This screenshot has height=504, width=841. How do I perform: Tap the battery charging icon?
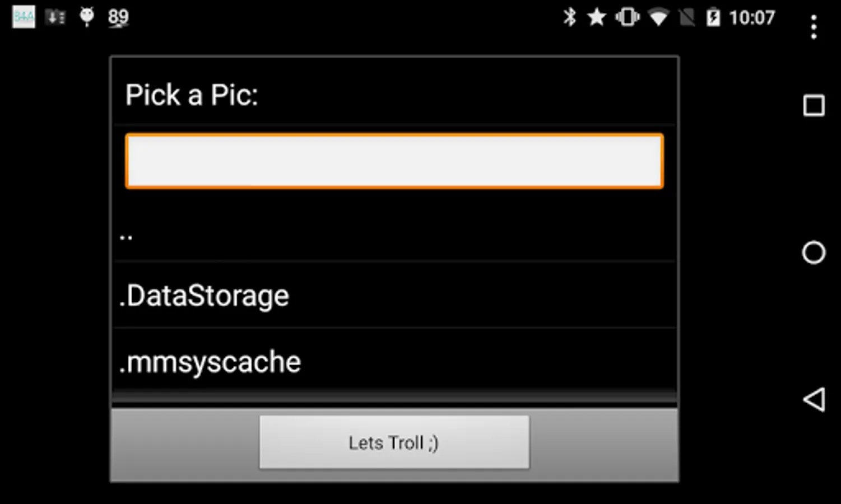coord(713,17)
